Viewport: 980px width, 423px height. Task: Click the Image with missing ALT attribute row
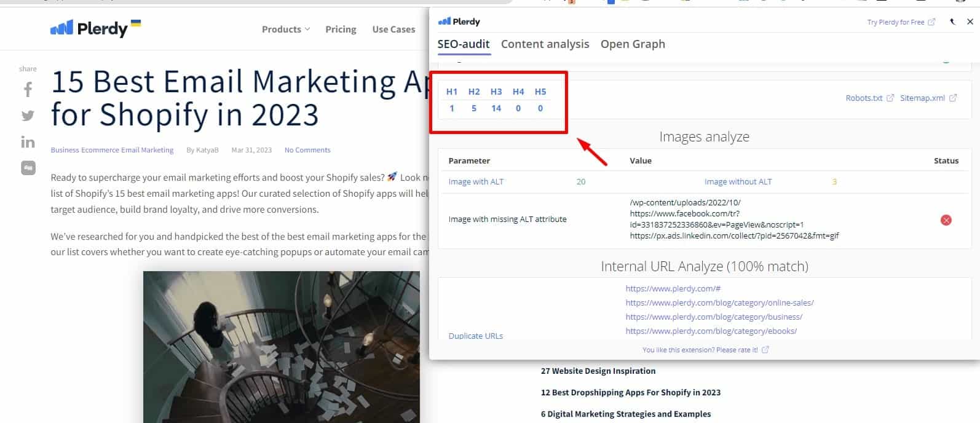(704, 219)
